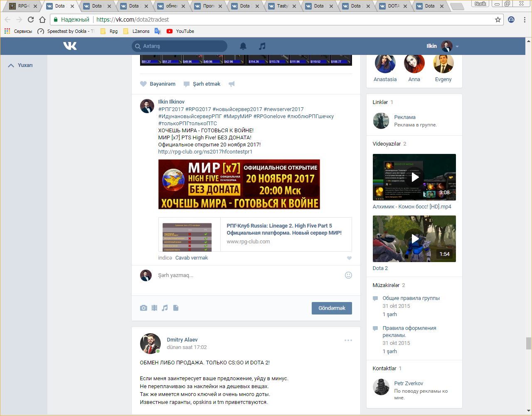
Task: Switch to RPG-C browser tab
Action: (x=23, y=6)
